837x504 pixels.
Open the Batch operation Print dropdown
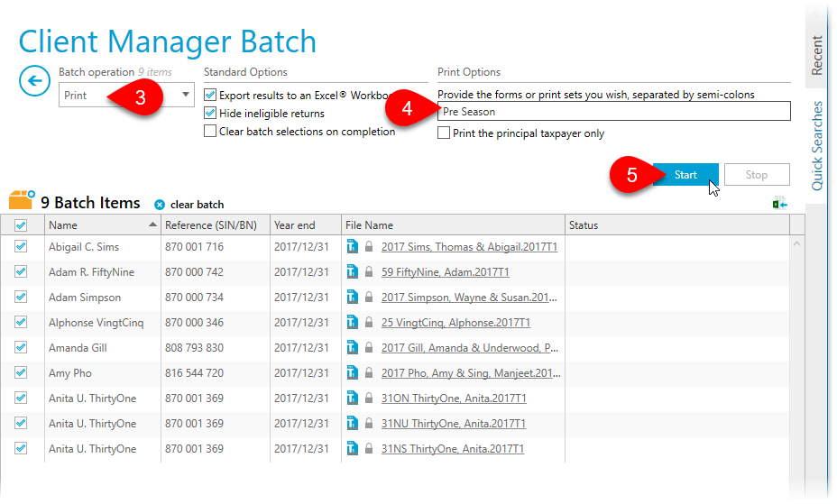click(126, 95)
